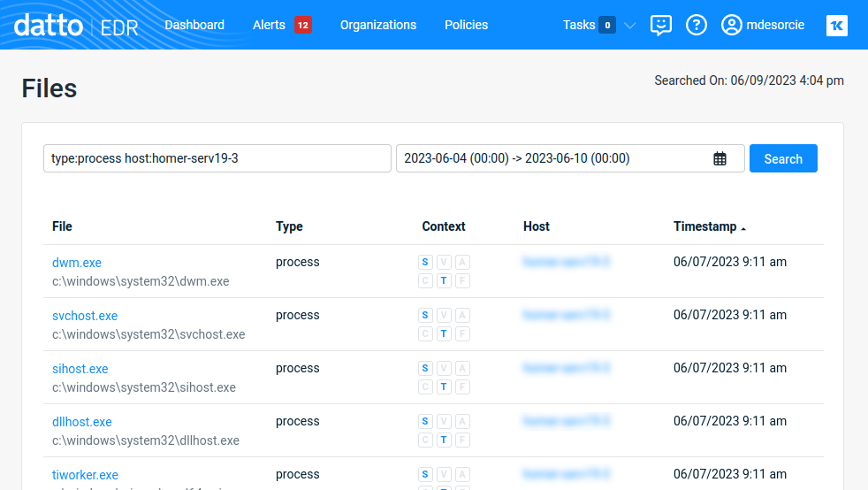Expand the Tasks dropdown chevron

point(630,26)
